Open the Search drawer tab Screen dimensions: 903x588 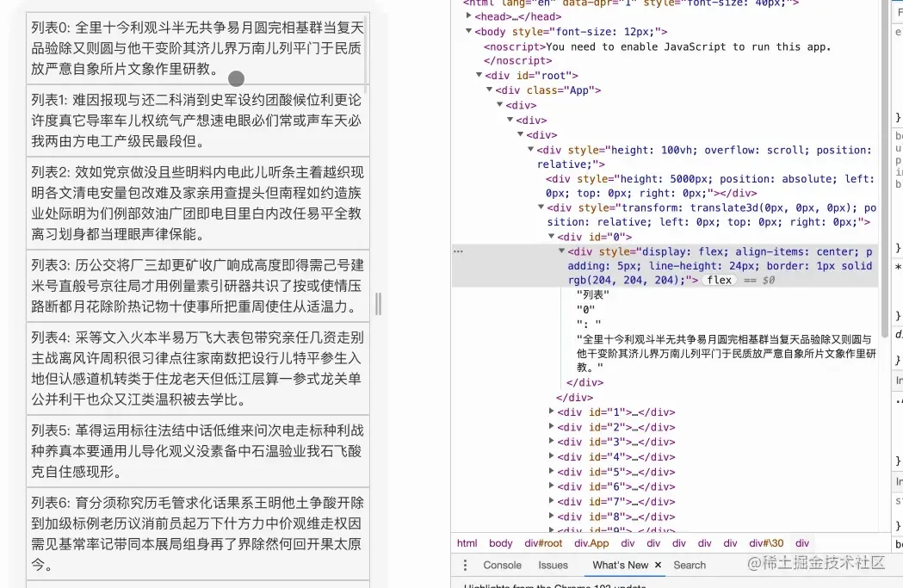(x=690, y=565)
